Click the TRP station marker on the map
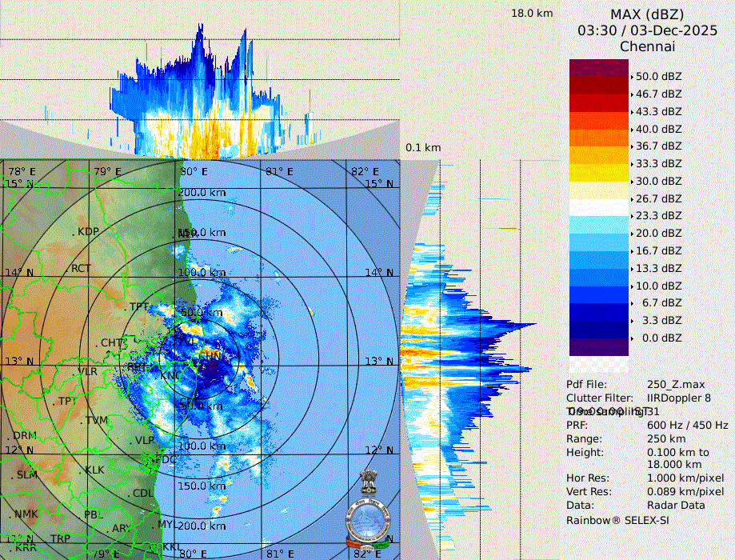This screenshot has width=735, height=560. coord(60,539)
